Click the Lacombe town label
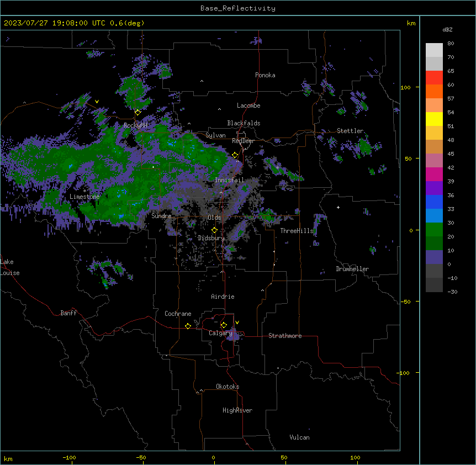This screenshot has height=465, width=476. pos(248,105)
